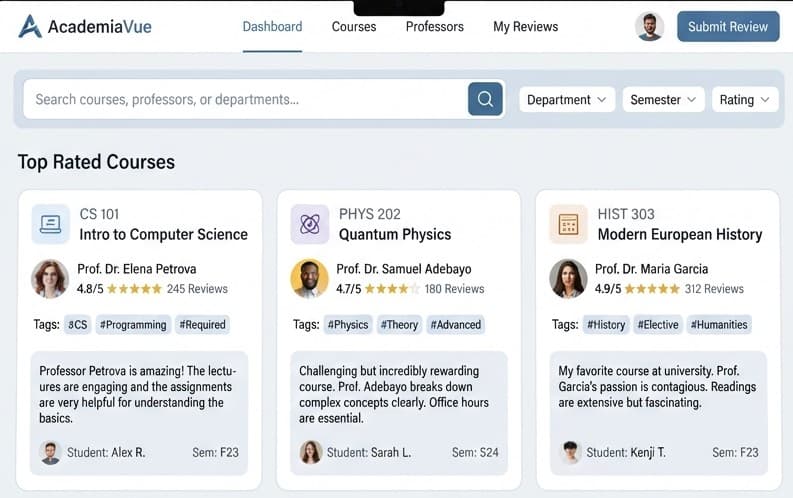Screen dimensions: 793x498
Task: Focus the search courses input field
Action: [245, 99]
